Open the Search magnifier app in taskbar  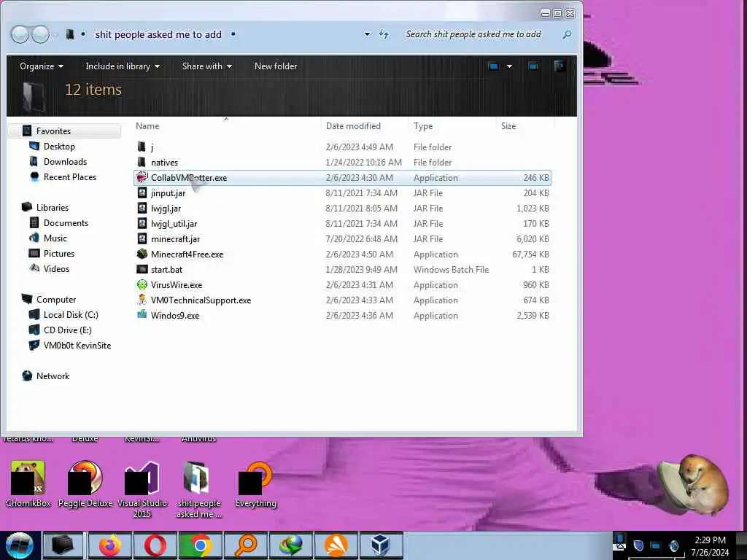point(245,545)
